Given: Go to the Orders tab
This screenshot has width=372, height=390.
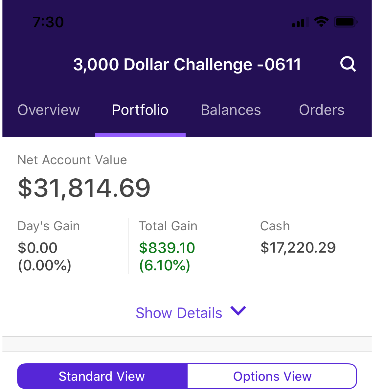Looking at the screenshot, I should 322,110.
